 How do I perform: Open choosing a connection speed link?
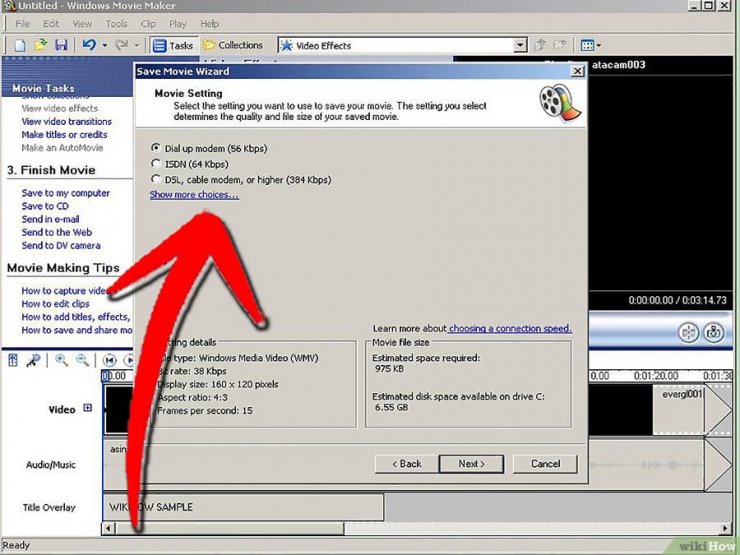click(510, 328)
